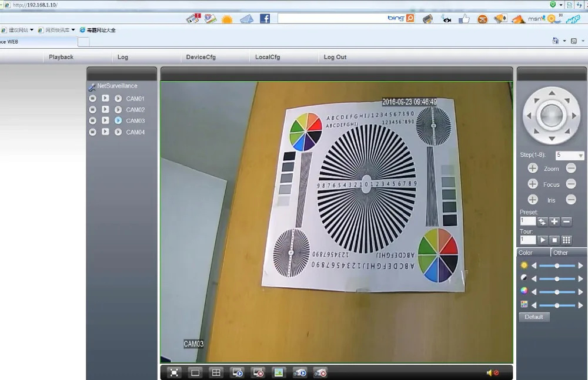The image size is (588, 380).
Task: Open iris with plus button
Action: 533,200
